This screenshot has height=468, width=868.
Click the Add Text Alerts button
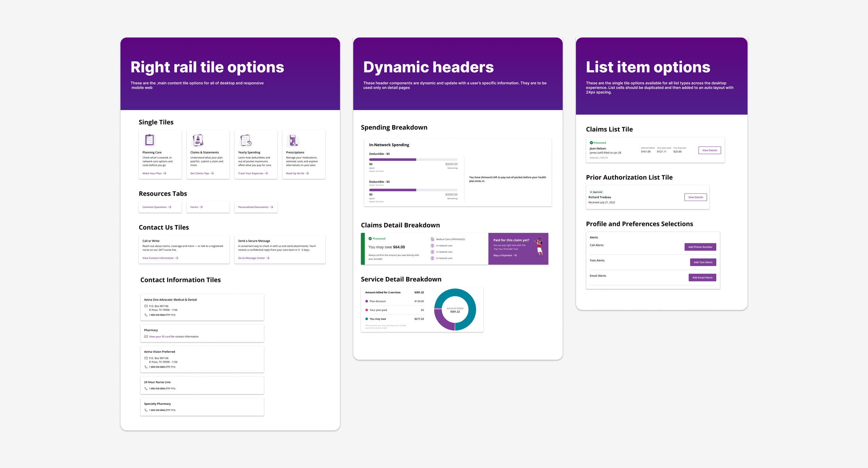(703, 262)
